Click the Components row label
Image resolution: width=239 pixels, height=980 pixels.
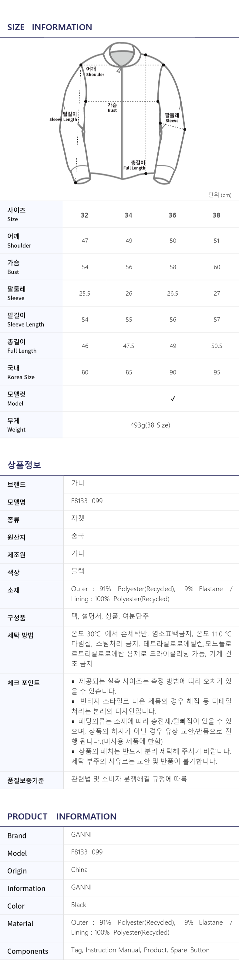point(28,951)
